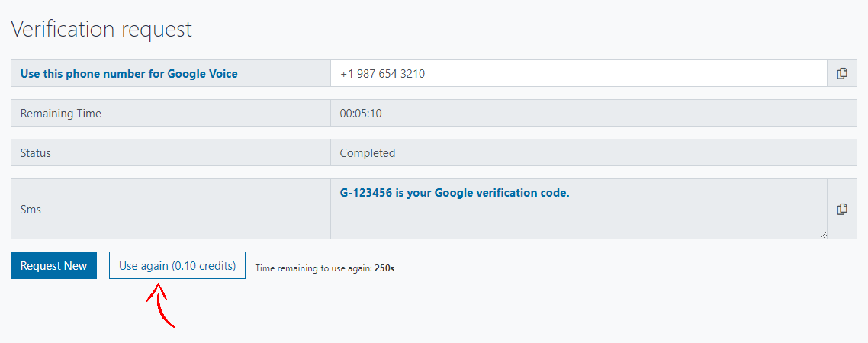This screenshot has width=868, height=343.
Task: Click the Status label cell
Action: coord(36,153)
